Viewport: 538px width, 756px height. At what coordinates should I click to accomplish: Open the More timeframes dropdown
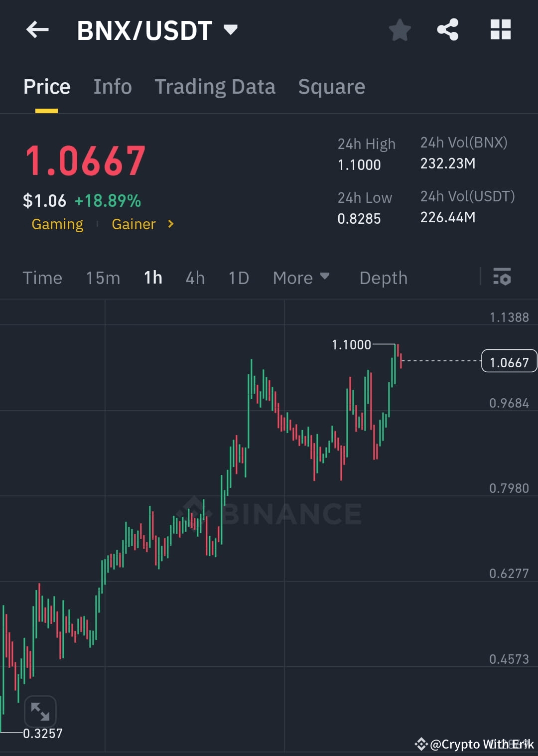pos(301,278)
